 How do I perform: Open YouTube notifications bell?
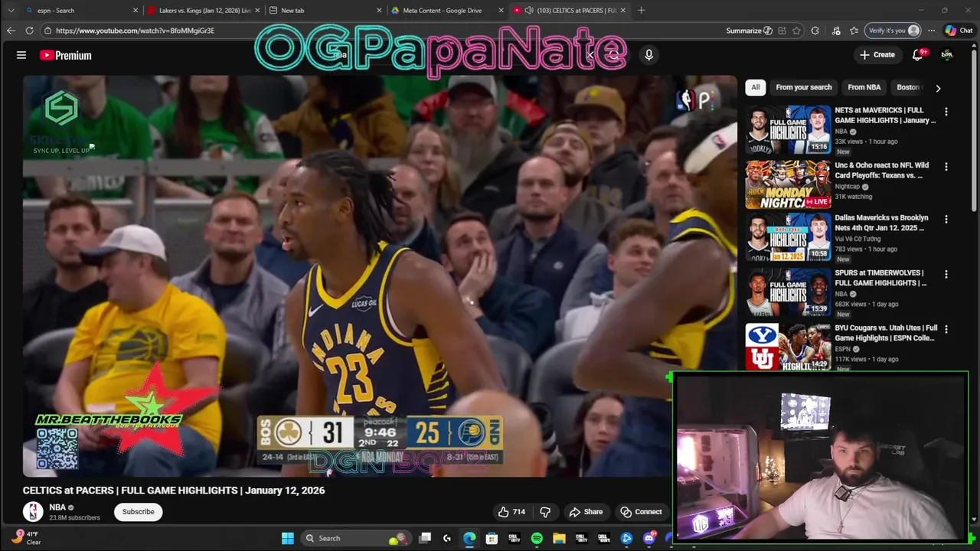pyautogui.click(x=918, y=55)
